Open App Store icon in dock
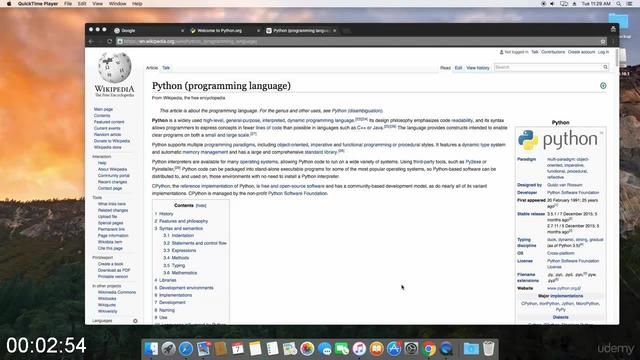This screenshot has height=360, width=640. coord(394,349)
